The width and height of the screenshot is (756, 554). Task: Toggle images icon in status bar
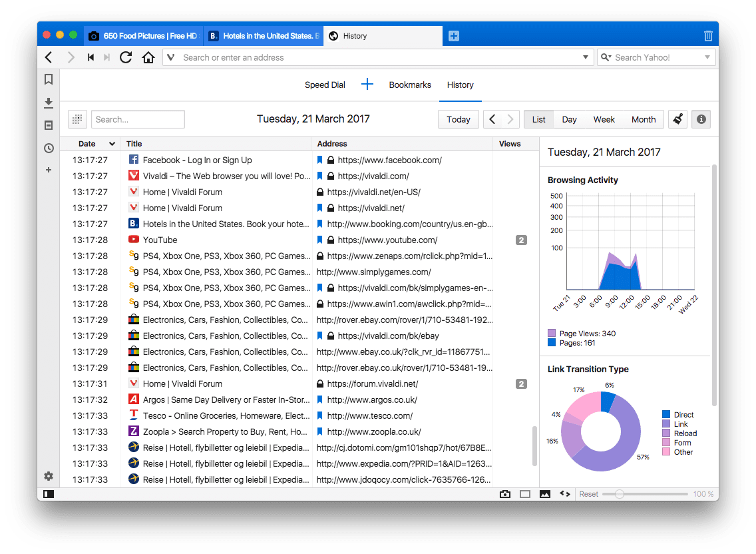point(545,493)
